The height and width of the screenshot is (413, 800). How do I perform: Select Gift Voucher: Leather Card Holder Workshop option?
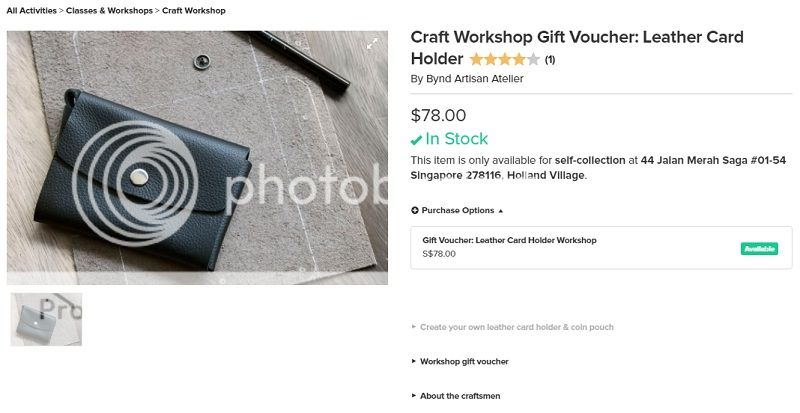pos(602,248)
